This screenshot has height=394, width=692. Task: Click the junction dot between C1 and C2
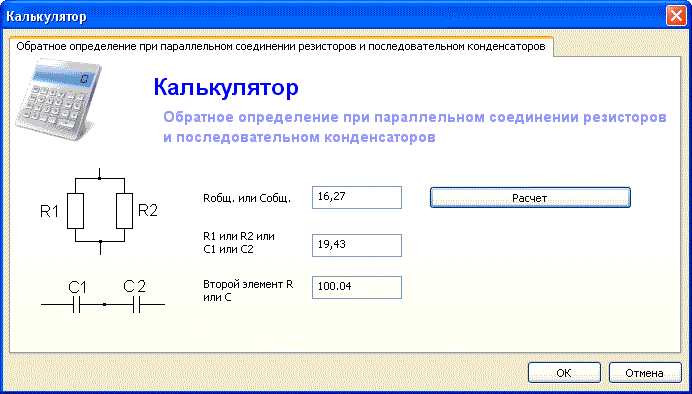104,304
